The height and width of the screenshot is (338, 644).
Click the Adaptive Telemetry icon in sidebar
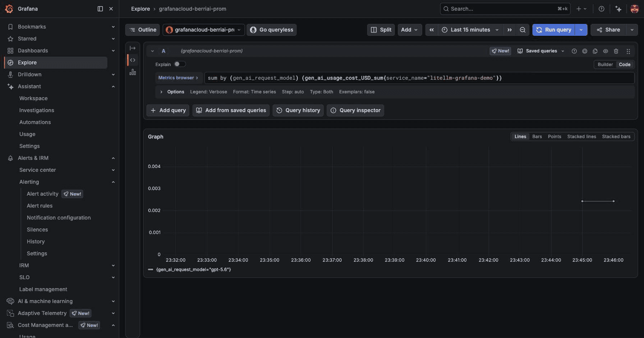(10, 313)
